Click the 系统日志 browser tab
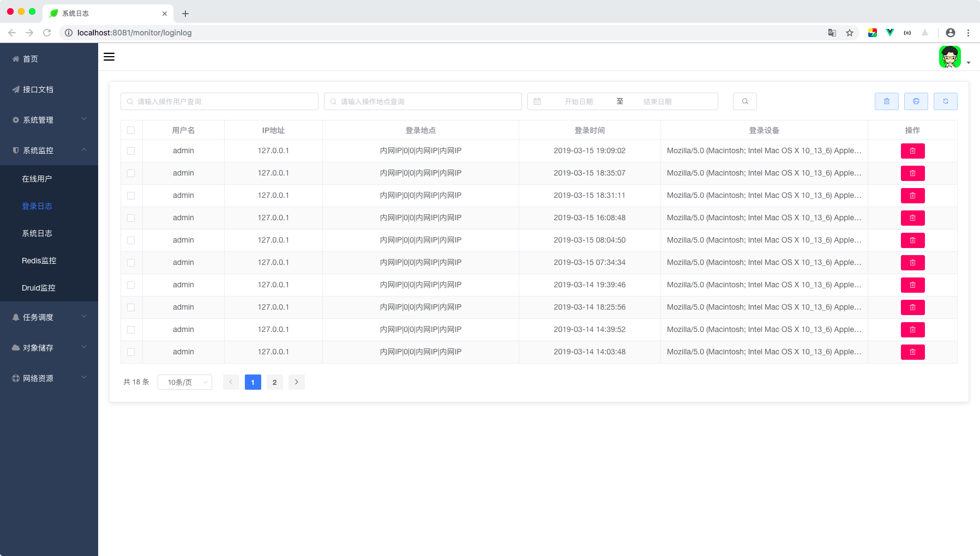Viewport: 980px width, 556px height. [x=108, y=14]
